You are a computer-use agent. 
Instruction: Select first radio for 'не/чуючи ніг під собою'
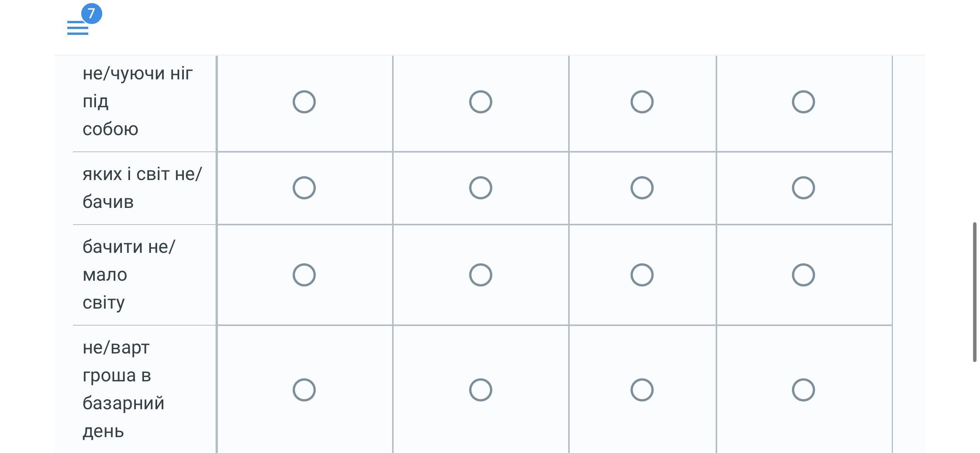[304, 102]
